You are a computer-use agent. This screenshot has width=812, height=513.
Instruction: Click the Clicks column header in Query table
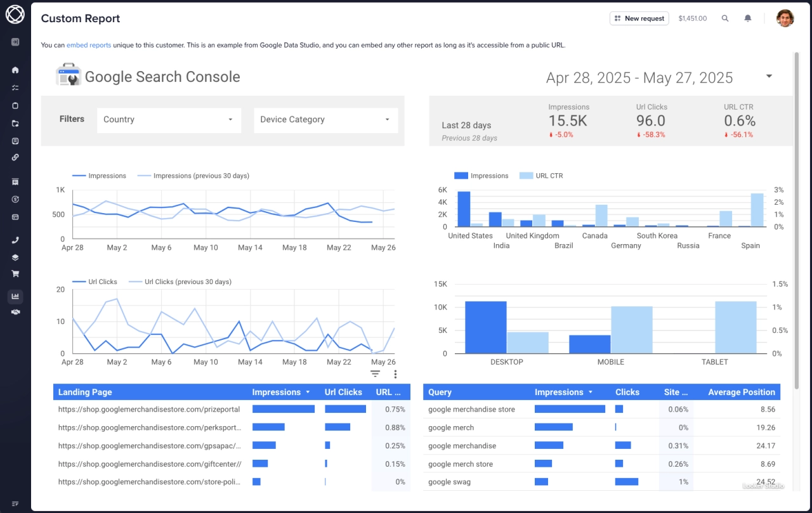(627, 392)
